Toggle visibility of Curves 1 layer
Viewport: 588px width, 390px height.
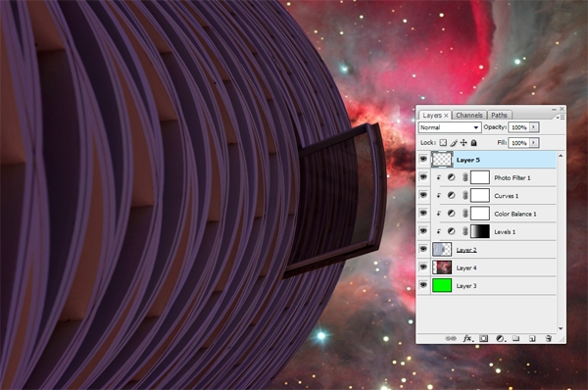click(x=423, y=195)
